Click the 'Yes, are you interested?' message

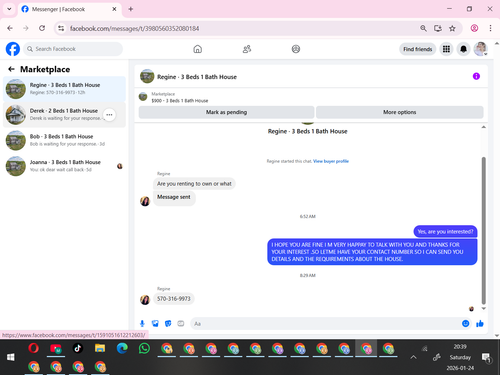445,231
